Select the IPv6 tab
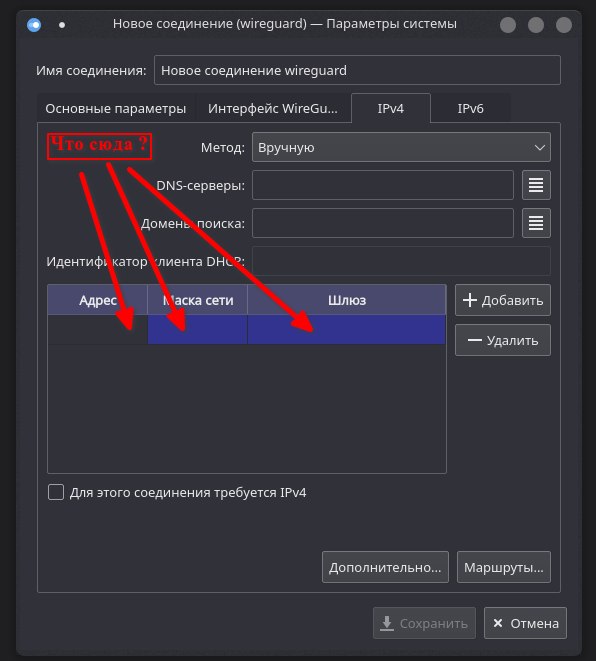The width and height of the screenshot is (596, 661). click(470, 109)
